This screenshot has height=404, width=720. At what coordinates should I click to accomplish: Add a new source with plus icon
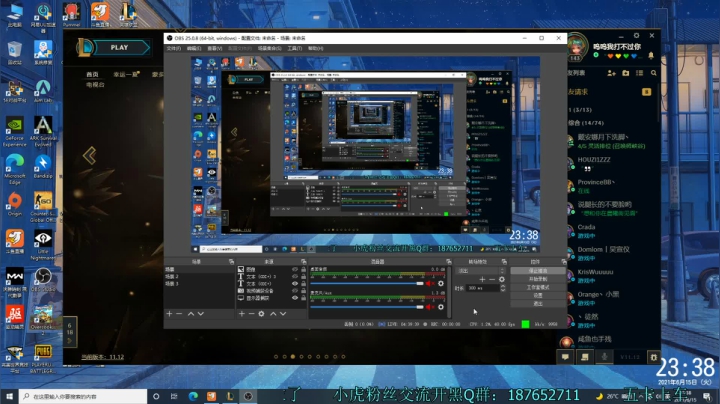(242, 314)
